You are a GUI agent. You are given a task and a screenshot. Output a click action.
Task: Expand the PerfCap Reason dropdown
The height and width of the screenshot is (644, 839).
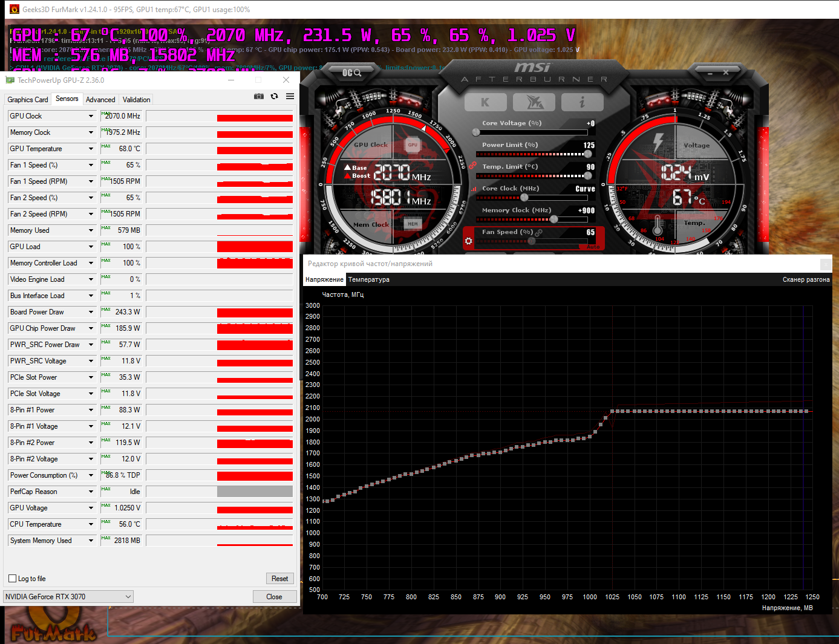[91, 492]
